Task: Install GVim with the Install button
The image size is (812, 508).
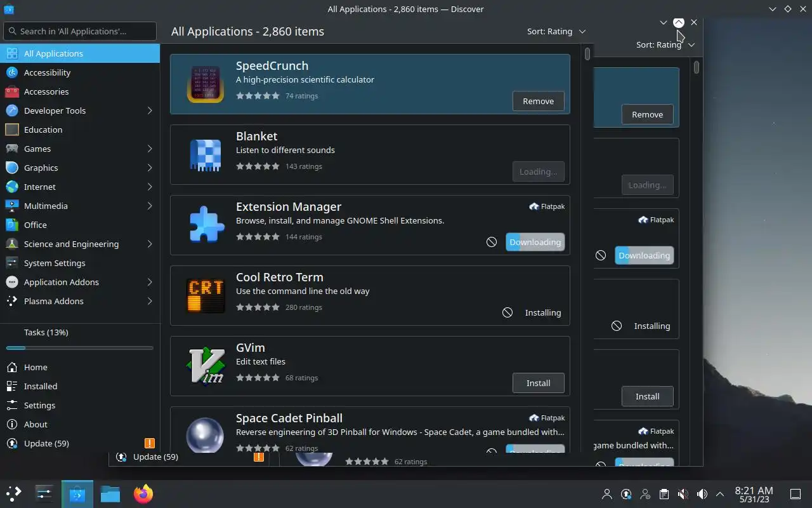Action: tap(538, 383)
